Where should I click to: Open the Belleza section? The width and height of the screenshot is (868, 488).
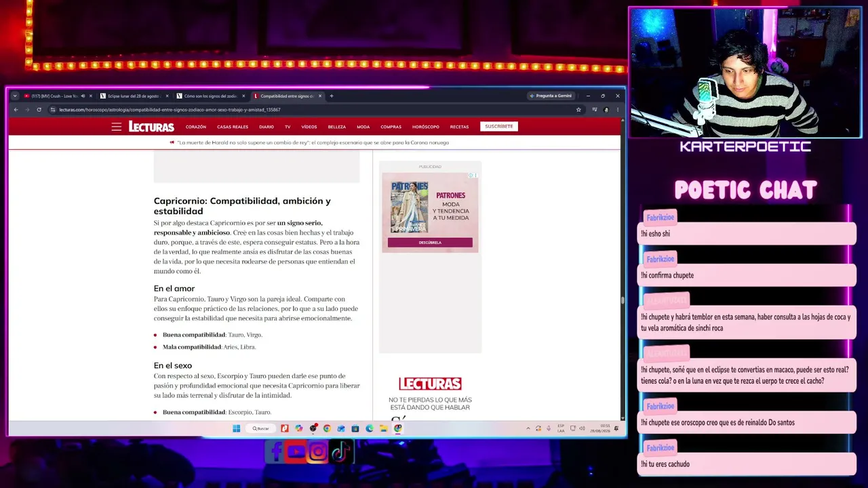coord(337,127)
